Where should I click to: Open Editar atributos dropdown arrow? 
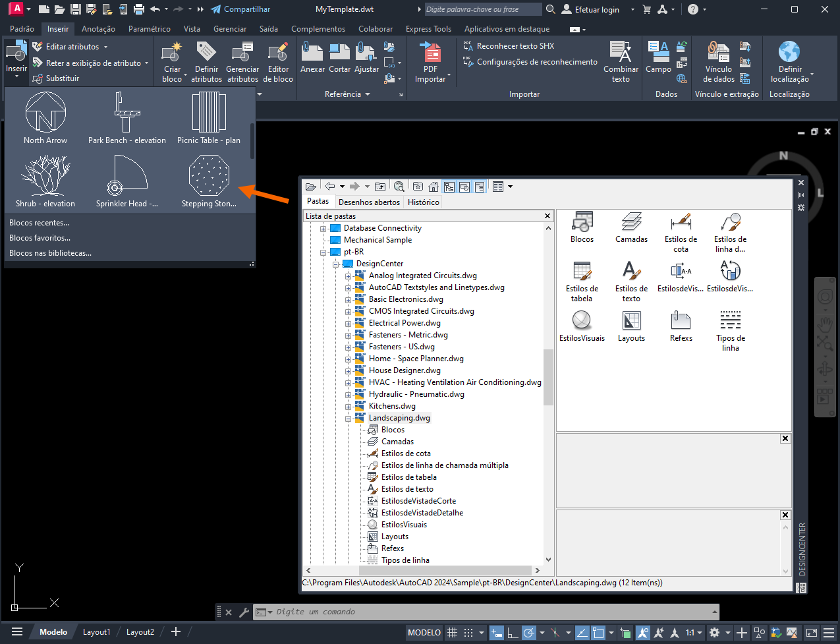coord(105,47)
